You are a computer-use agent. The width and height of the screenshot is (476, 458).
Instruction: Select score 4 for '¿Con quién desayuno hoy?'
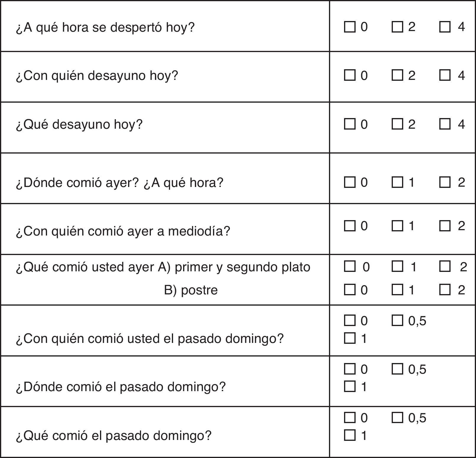(x=445, y=75)
